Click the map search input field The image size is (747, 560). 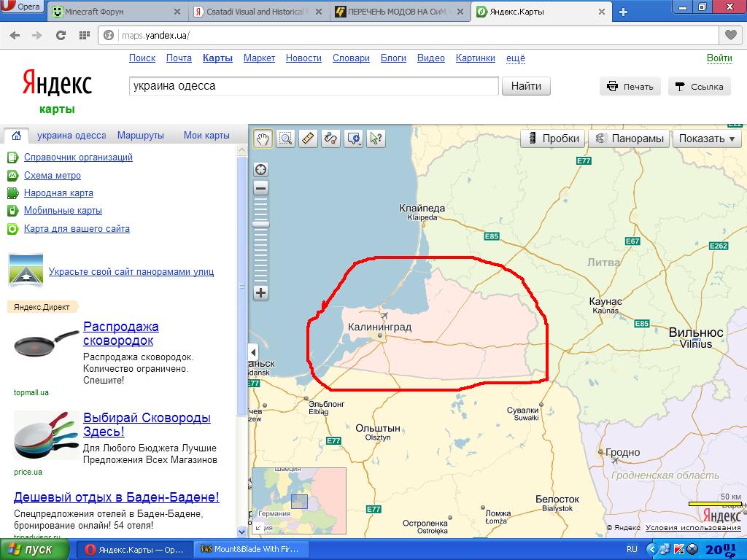(314, 86)
